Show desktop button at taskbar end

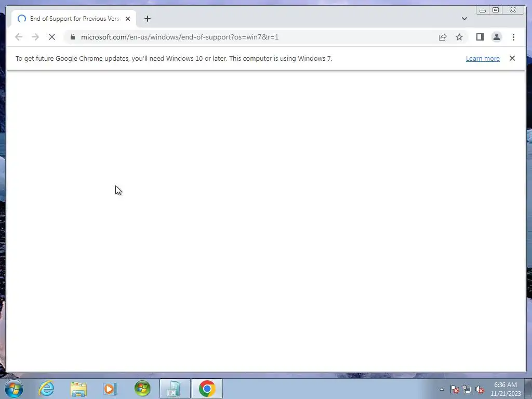[529, 389]
